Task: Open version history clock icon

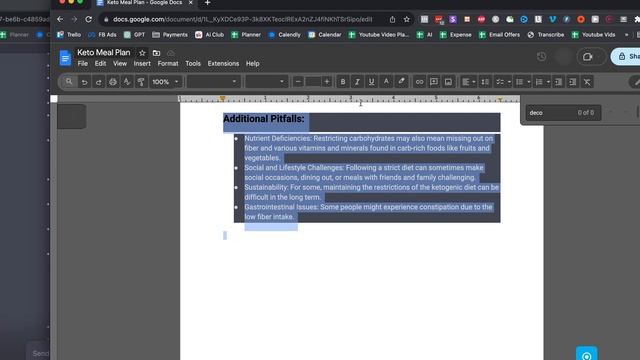Action: pos(541,57)
